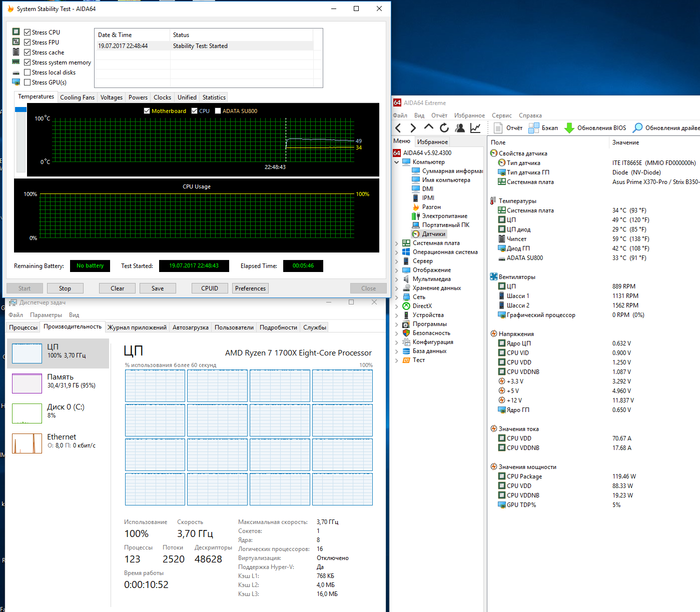Select Ethernet performance panel in Task Manager
The width and height of the screenshot is (700, 612).
click(58, 443)
